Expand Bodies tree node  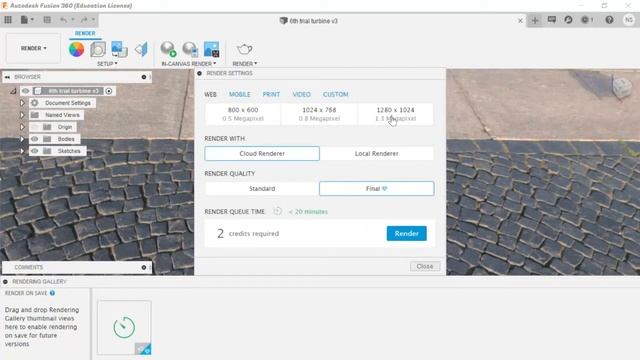pyautogui.click(x=22, y=139)
